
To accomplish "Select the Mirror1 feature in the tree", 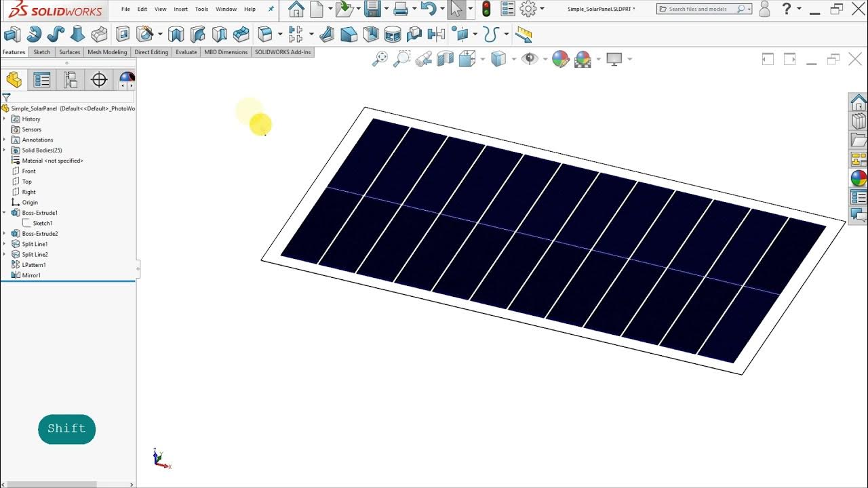I will pos(31,275).
